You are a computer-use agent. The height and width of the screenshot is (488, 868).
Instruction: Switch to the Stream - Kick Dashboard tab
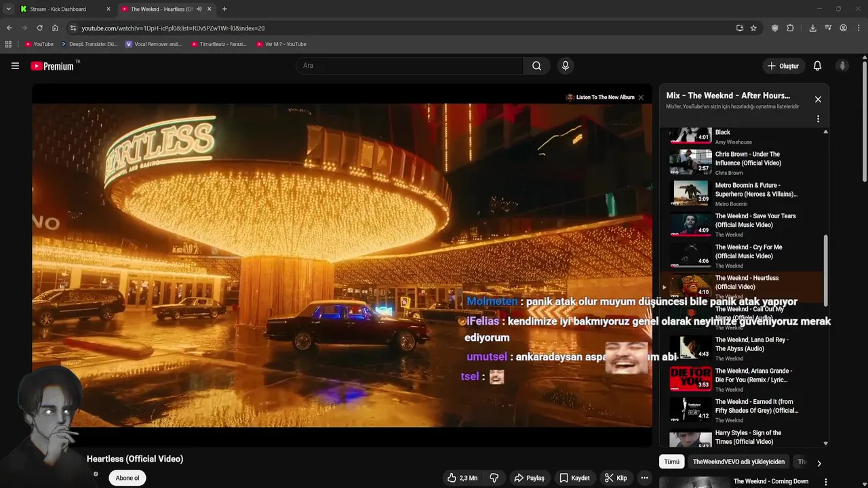pyautogui.click(x=66, y=9)
